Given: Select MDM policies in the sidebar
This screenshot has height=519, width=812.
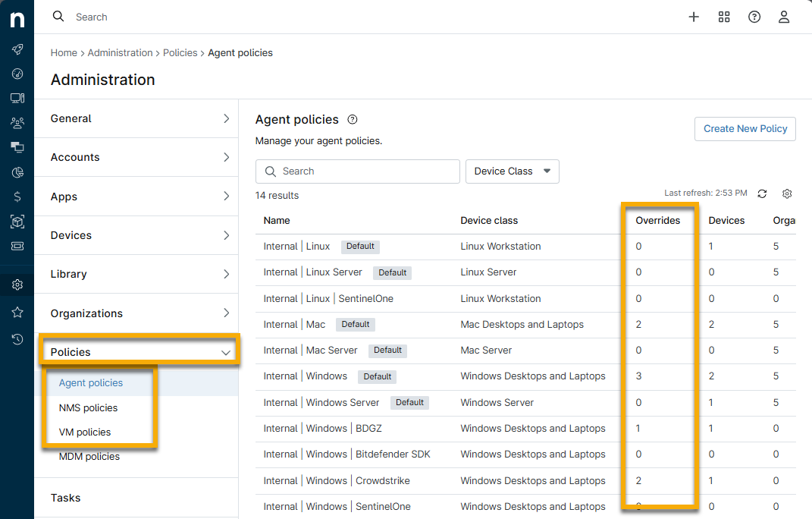Looking at the screenshot, I should [x=89, y=456].
